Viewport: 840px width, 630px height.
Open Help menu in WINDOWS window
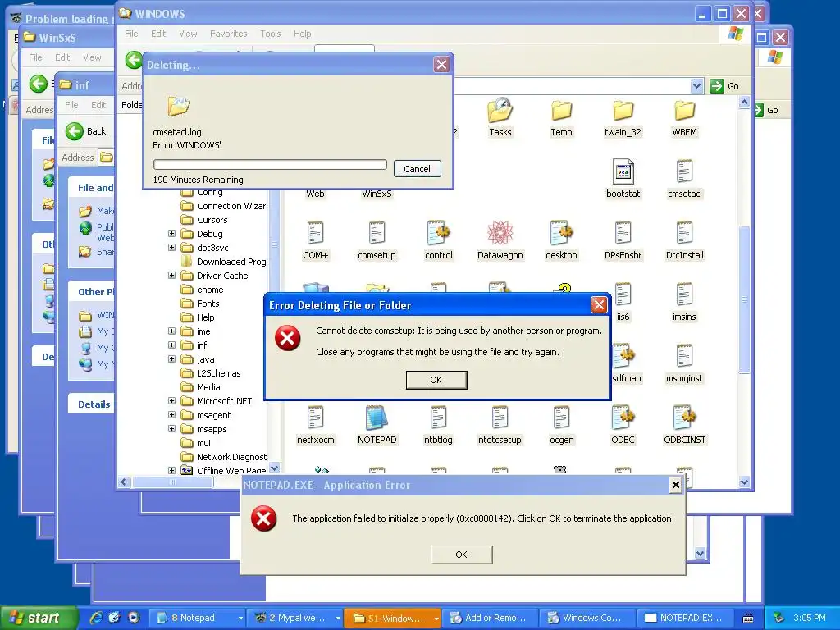302,34
